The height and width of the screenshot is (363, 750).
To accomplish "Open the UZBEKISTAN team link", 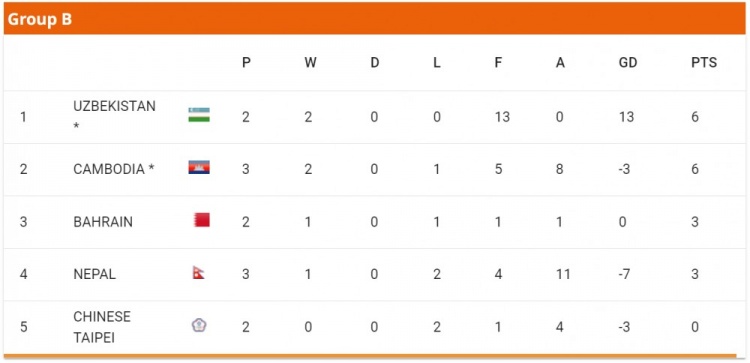I will pos(114,116).
